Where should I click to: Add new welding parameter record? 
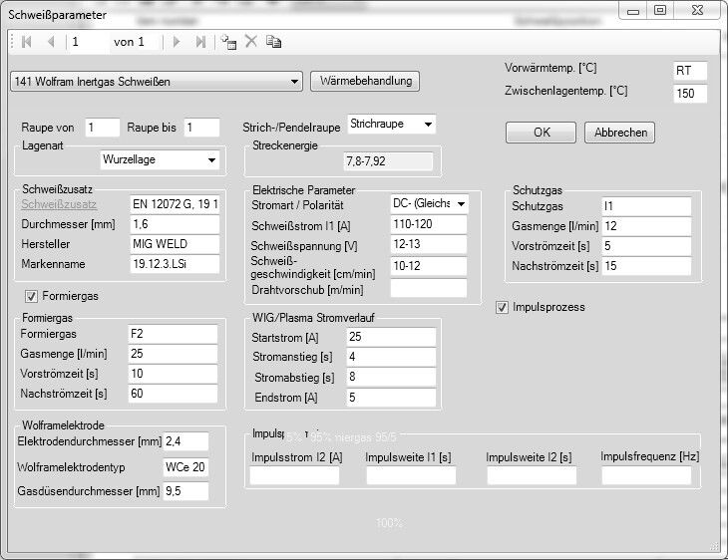pyautogui.click(x=228, y=42)
